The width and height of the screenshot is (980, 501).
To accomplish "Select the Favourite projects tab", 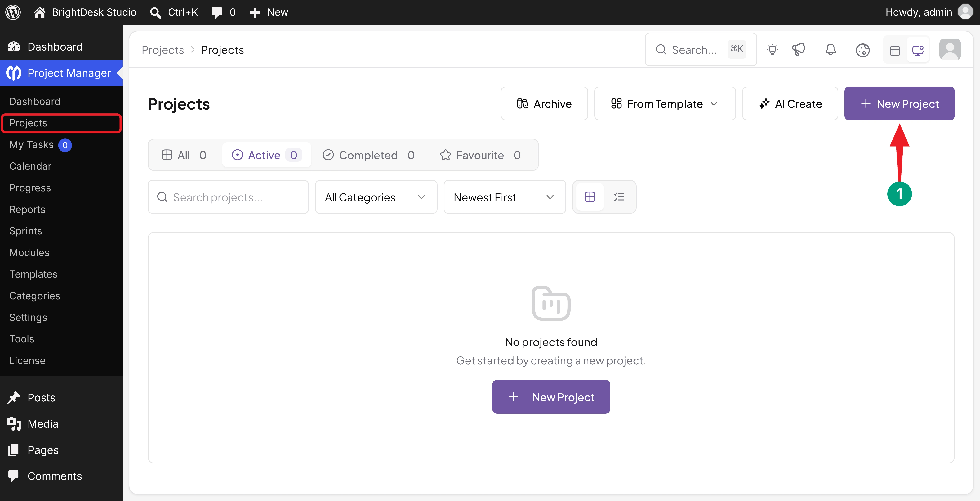I will tap(480, 155).
